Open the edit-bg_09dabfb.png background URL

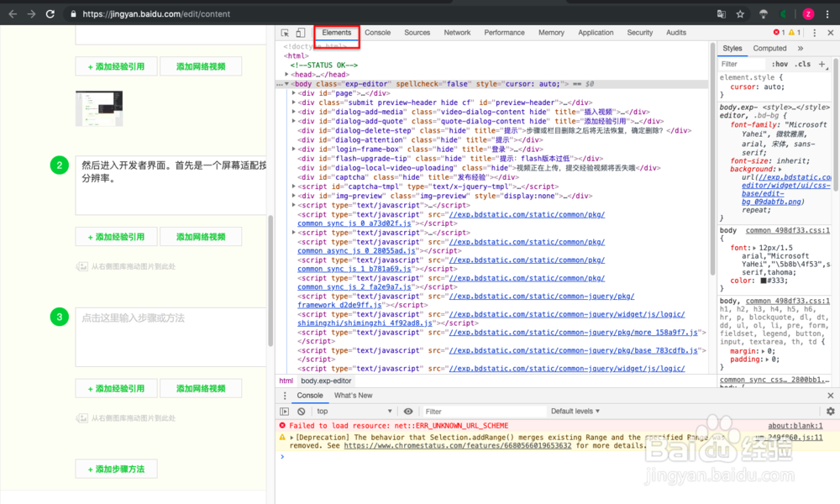click(x=786, y=190)
